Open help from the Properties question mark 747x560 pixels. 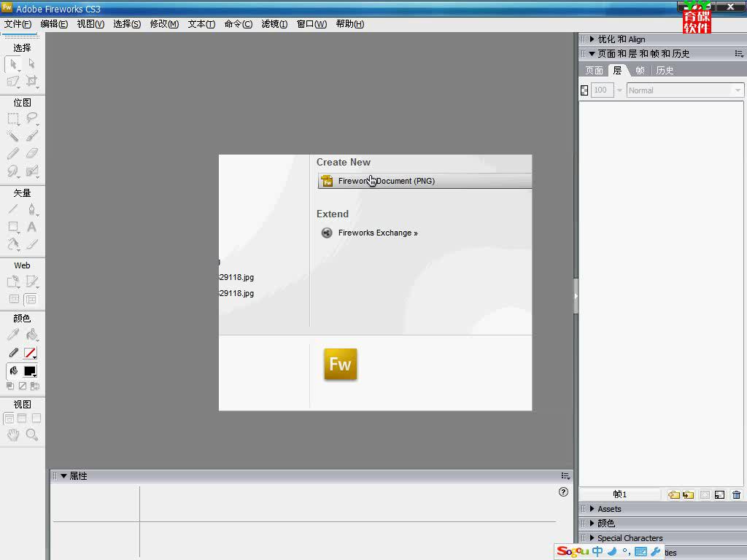click(563, 492)
